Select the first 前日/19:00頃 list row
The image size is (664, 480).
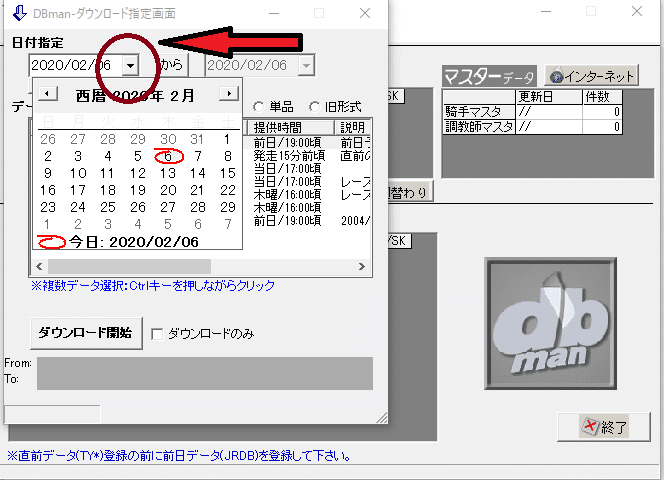307,142
